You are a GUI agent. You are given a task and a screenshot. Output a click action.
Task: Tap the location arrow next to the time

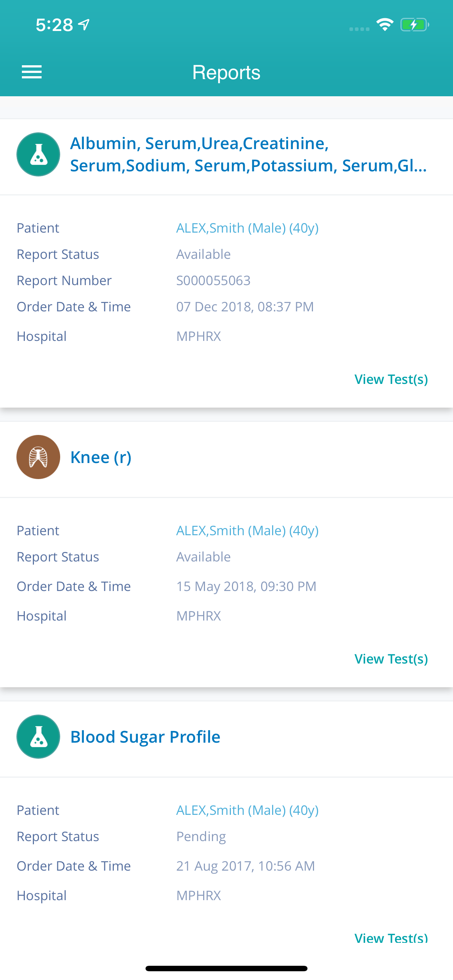click(x=84, y=25)
